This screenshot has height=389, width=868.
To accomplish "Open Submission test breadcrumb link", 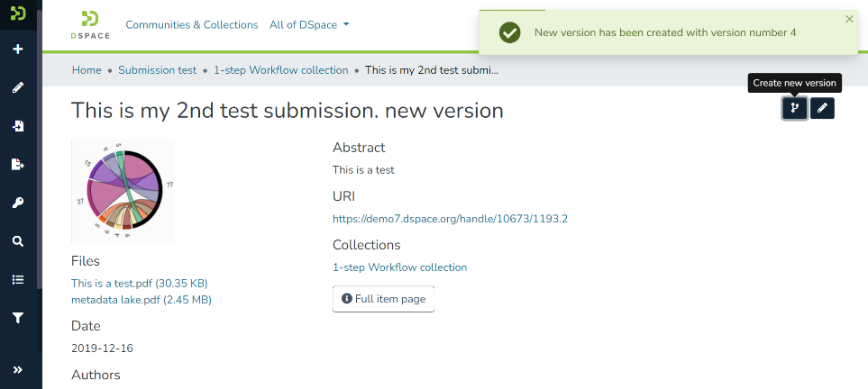I will (x=157, y=70).
